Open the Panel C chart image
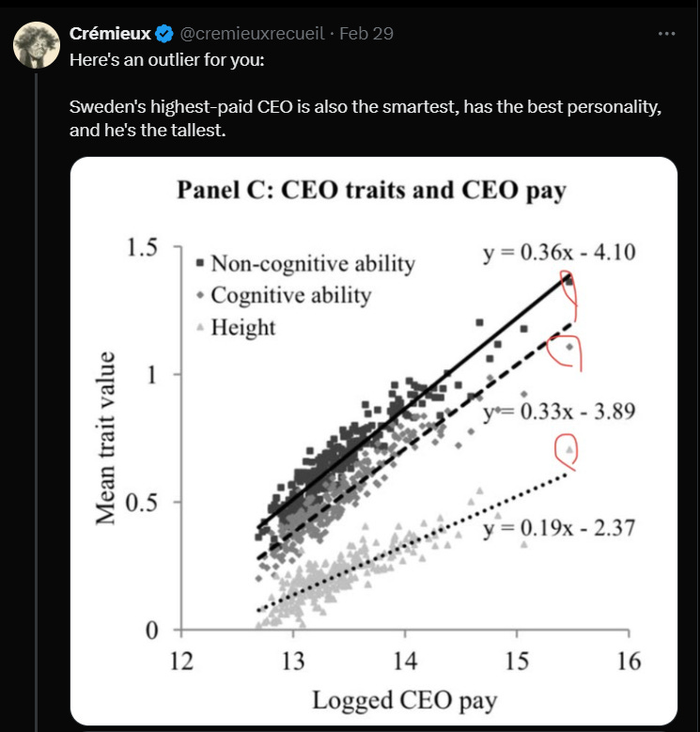Image resolution: width=700 pixels, height=732 pixels. tap(374, 441)
